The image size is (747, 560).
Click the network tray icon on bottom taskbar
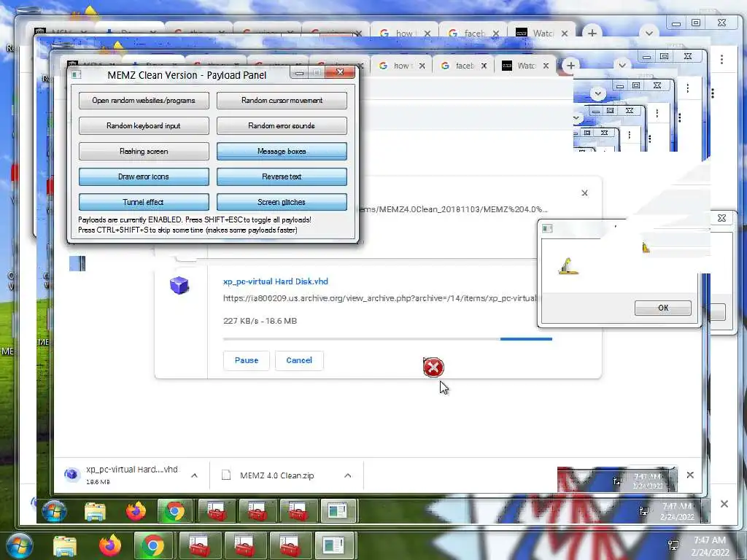(673, 545)
